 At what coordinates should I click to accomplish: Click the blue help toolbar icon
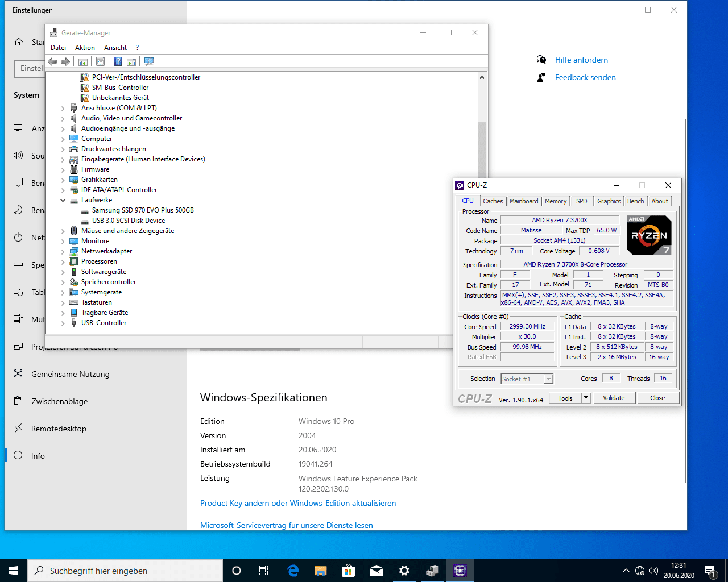(x=118, y=61)
